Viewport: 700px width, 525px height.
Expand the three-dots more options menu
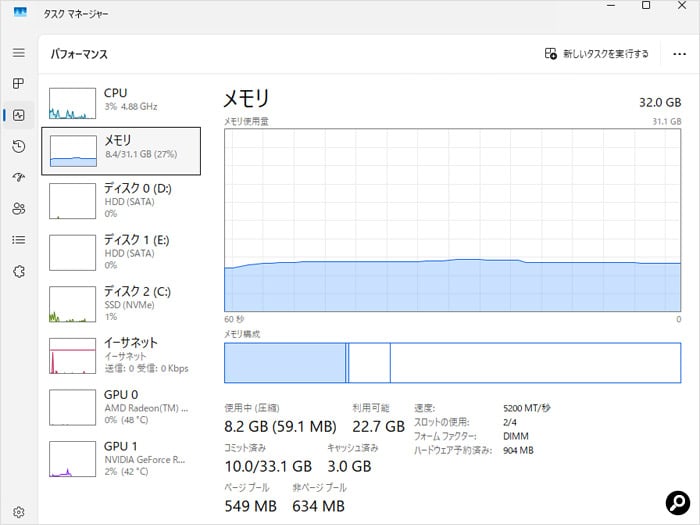pos(679,54)
